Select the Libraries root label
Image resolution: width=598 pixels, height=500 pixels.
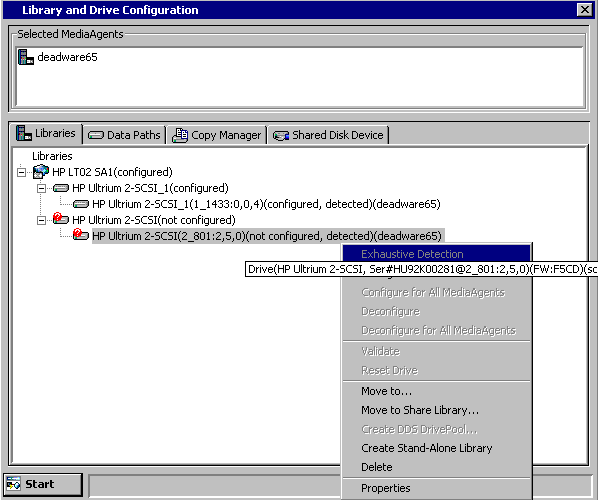(x=52, y=156)
